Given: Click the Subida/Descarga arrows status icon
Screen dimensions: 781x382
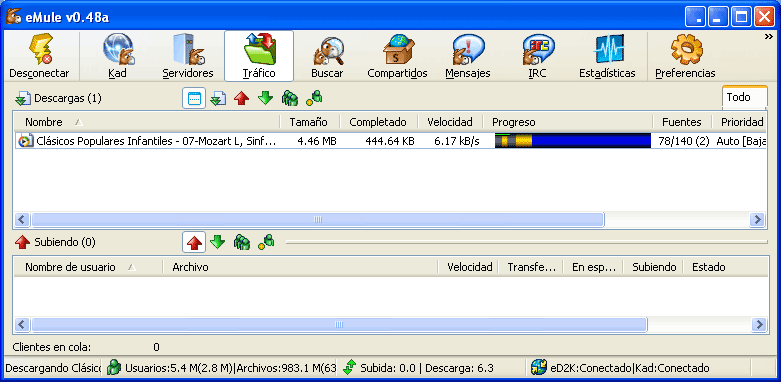Looking at the screenshot, I should (x=349, y=368).
